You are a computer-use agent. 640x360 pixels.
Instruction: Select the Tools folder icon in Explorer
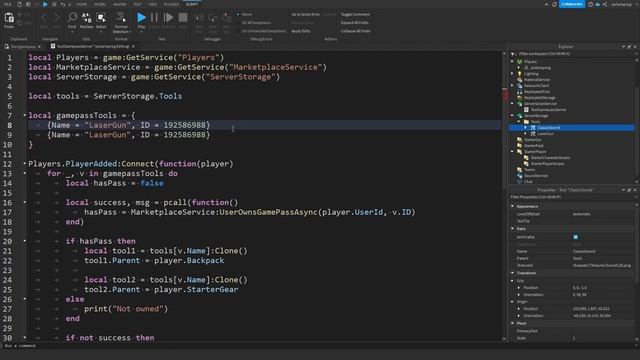point(526,122)
